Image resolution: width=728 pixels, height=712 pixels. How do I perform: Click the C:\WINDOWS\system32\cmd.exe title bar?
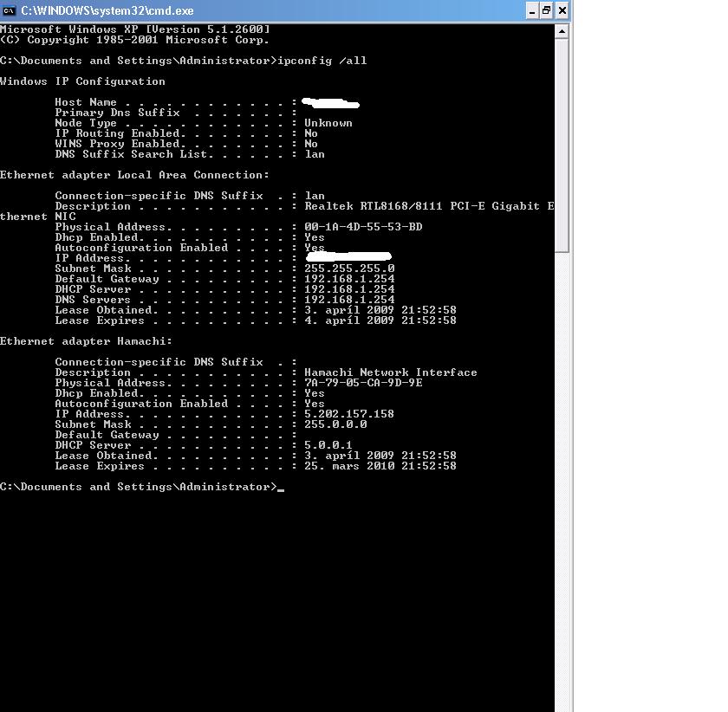coord(260,10)
